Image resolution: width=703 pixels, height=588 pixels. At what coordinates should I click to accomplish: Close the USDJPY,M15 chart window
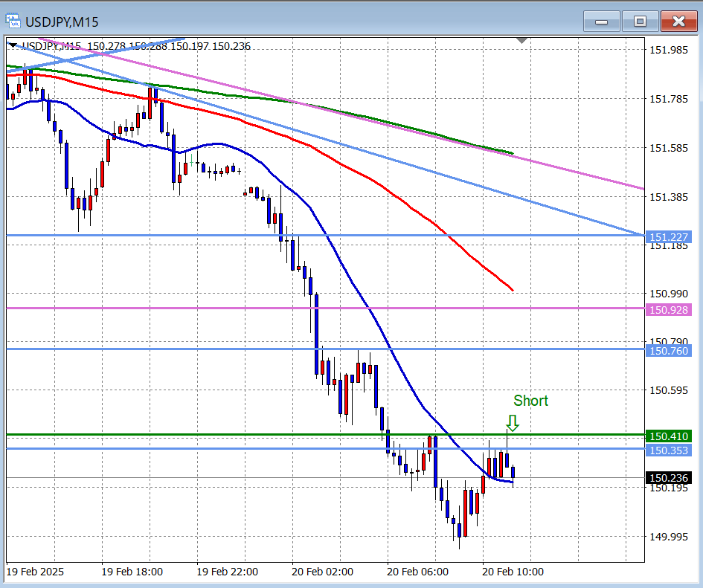click(x=678, y=22)
